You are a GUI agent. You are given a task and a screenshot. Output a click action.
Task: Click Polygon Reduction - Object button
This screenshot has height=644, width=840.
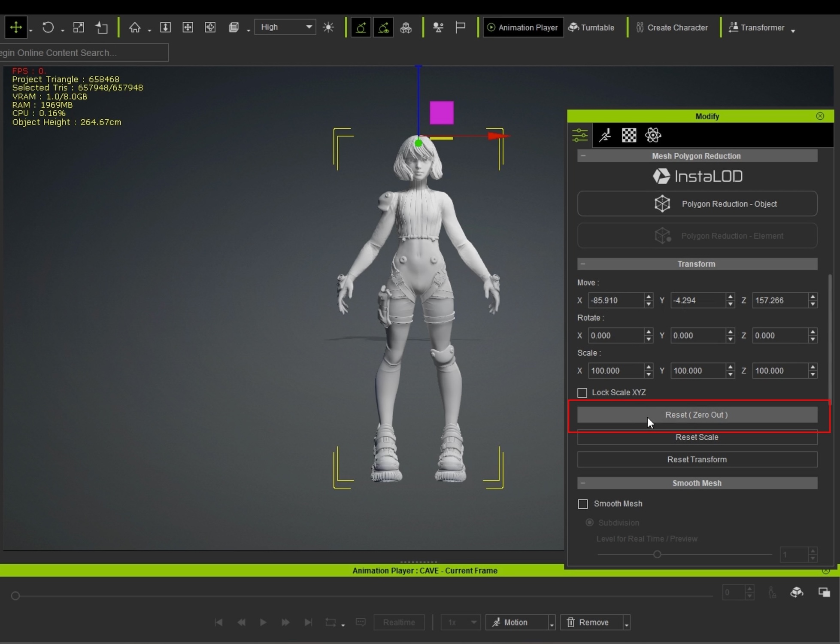pyautogui.click(x=697, y=204)
